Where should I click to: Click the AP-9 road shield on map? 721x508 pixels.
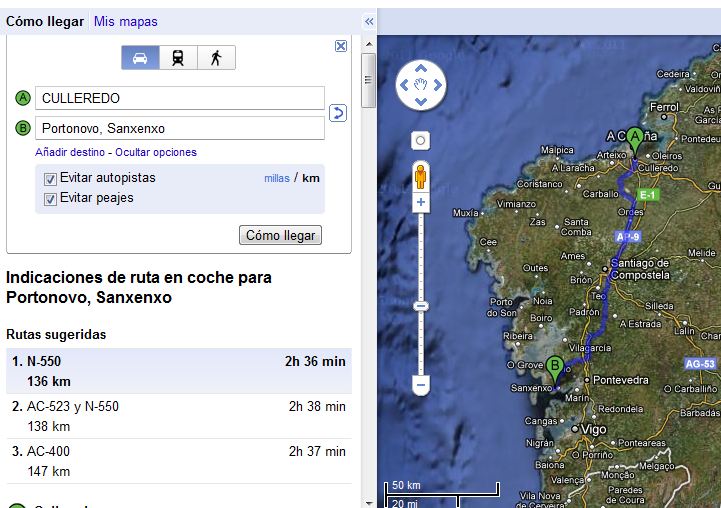click(x=628, y=237)
